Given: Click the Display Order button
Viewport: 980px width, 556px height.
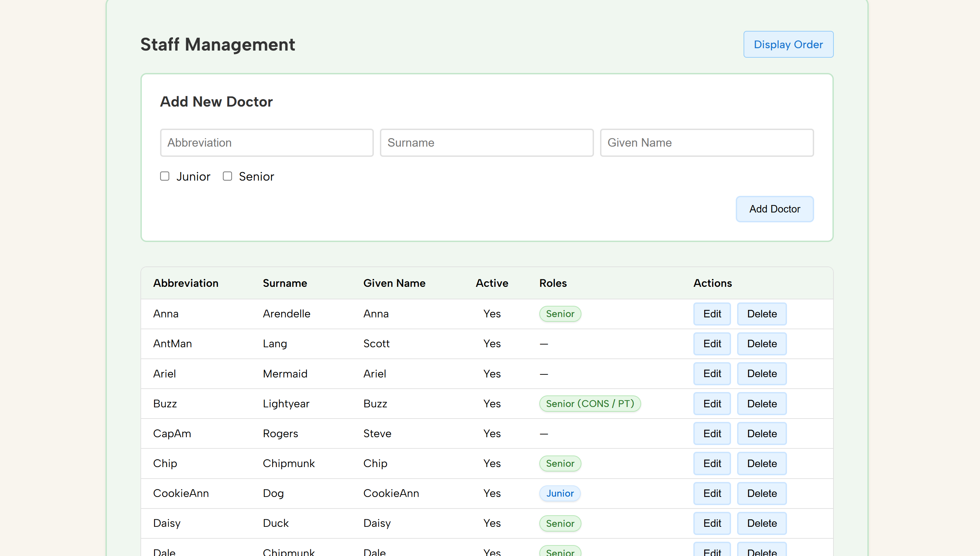Looking at the screenshot, I should point(788,44).
